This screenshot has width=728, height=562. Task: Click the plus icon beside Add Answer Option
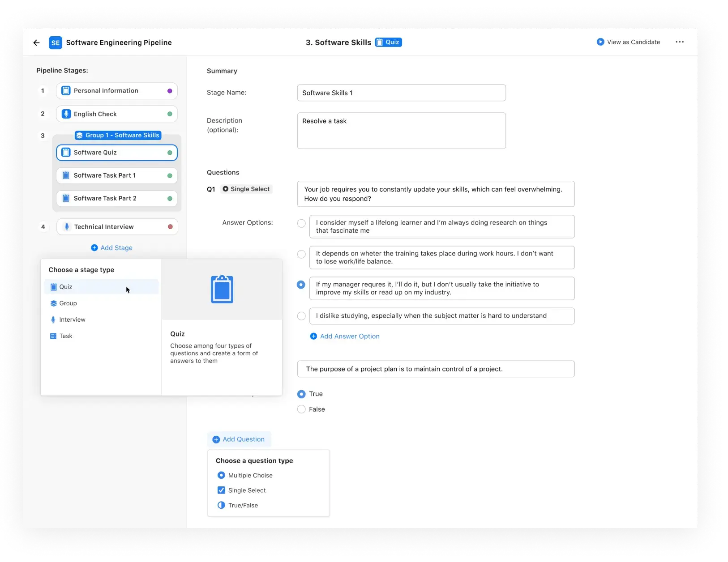pos(313,336)
